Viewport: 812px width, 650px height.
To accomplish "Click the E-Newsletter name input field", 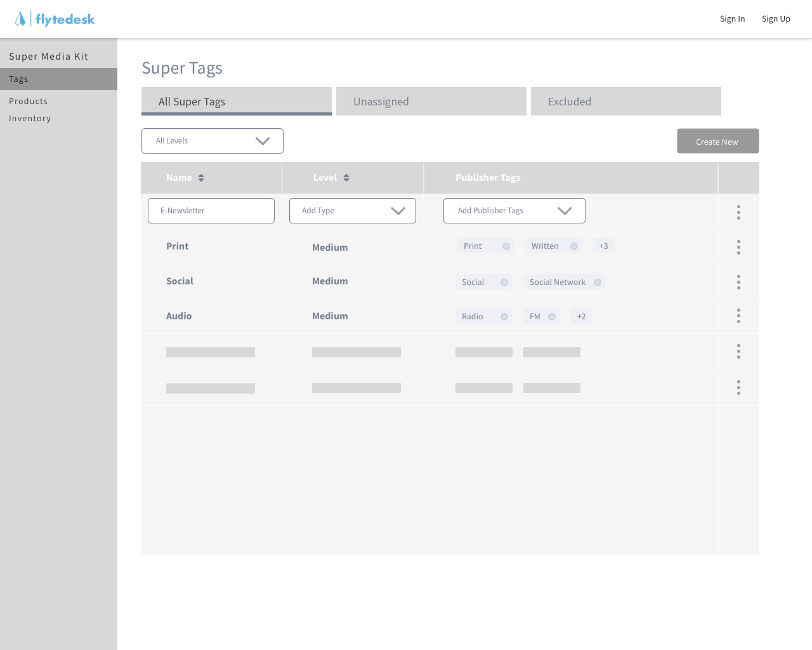I will click(x=211, y=211).
